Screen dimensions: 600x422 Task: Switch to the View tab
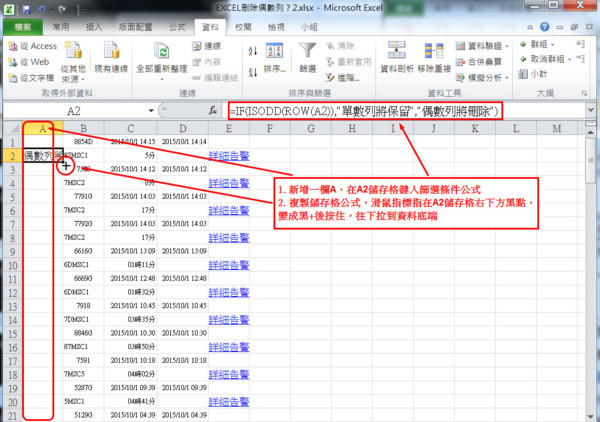276,27
